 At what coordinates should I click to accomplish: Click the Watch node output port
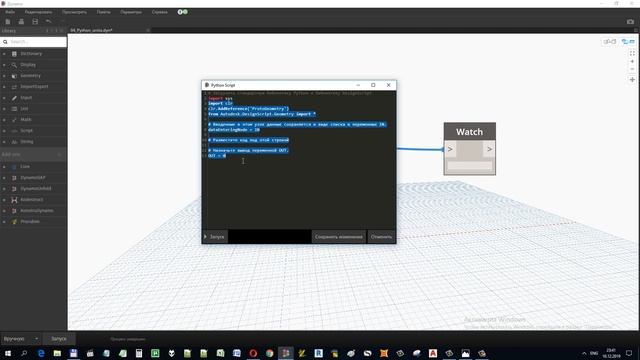click(489, 149)
